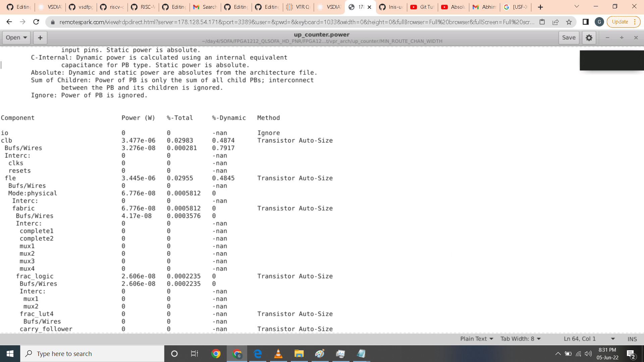Switch to the VTR Q browser tab
Image resolution: width=644 pixels, height=362 pixels.
point(299,7)
